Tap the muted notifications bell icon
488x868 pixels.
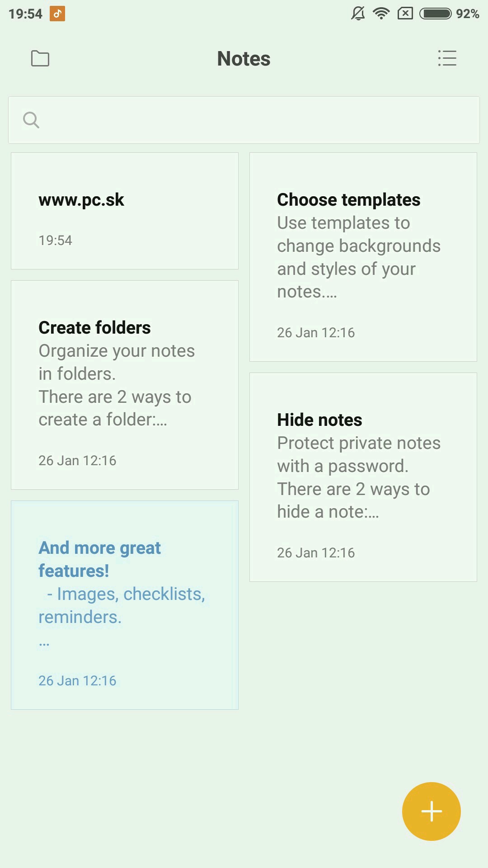[x=358, y=14]
